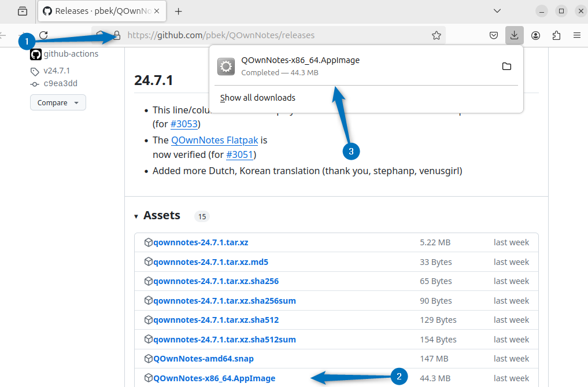
Task: Click the Show all downloads link
Action: point(257,97)
